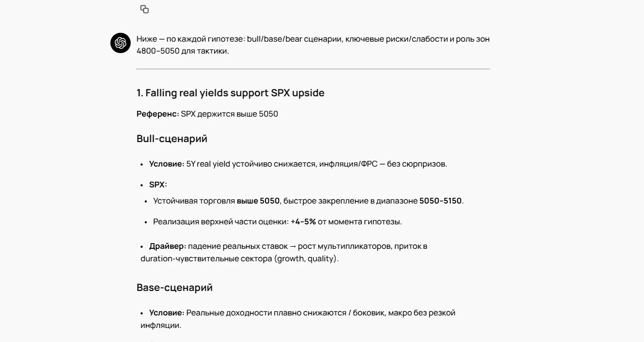644x342 pixels.
Task: Click the "4800–5050 для тактики" text
Action: (182, 51)
